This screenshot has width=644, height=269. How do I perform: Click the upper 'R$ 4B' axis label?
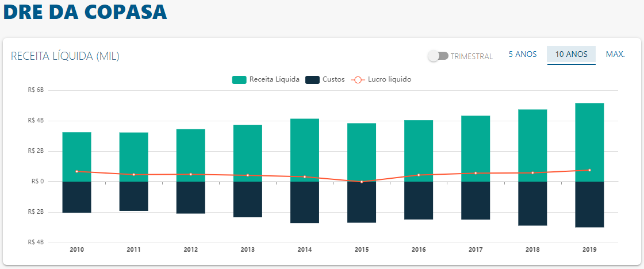coord(37,121)
